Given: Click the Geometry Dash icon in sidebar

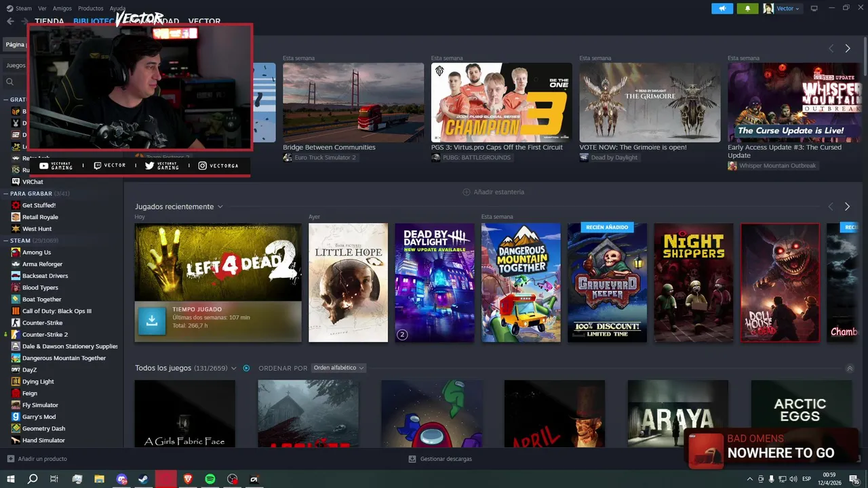Looking at the screenshot, I should click(x=16, y=428).
